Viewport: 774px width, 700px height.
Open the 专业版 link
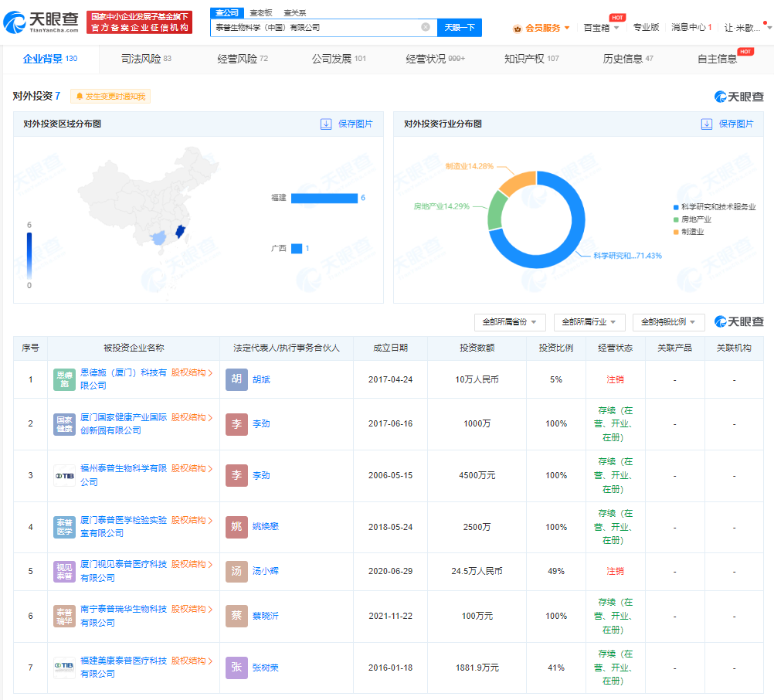(646, 27)
